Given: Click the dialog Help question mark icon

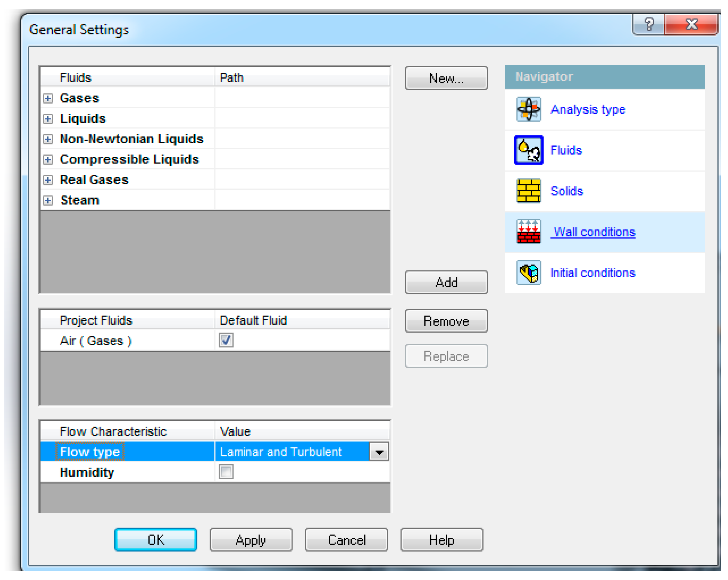Looking at the screenshot, I should click(x=649, y=24).
